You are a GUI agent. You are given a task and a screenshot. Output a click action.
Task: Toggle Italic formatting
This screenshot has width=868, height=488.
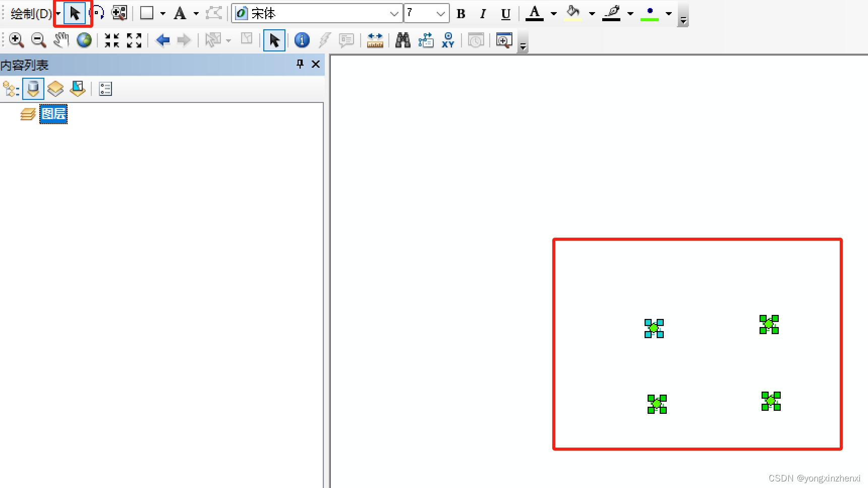click(483, 14)
